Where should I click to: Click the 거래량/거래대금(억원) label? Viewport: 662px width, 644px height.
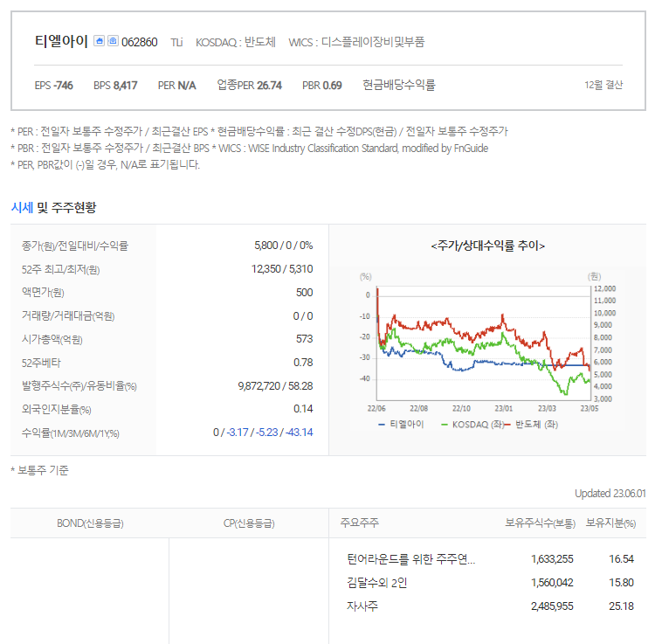point(68,315)
